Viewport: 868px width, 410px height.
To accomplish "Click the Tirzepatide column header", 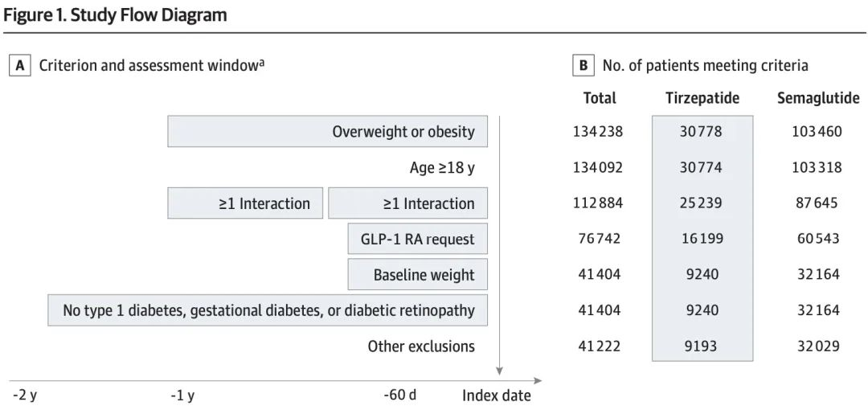I will click(702, 98).
